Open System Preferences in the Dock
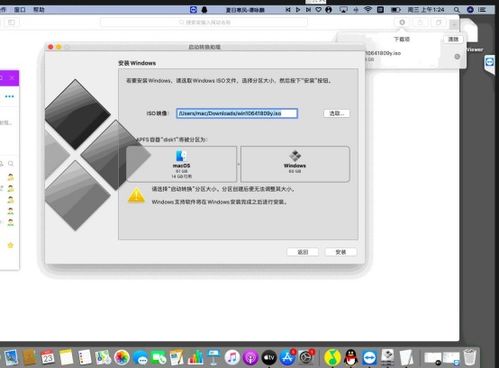 click(306, 358)
